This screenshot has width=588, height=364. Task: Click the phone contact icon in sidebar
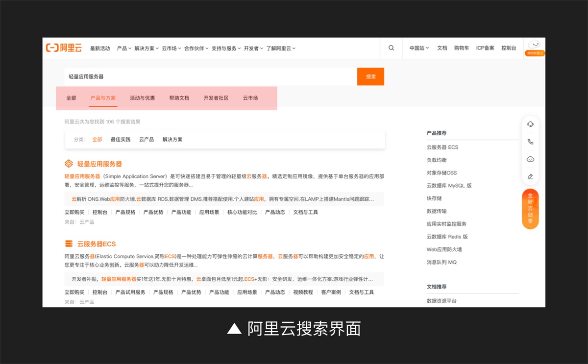pos(530,142)
